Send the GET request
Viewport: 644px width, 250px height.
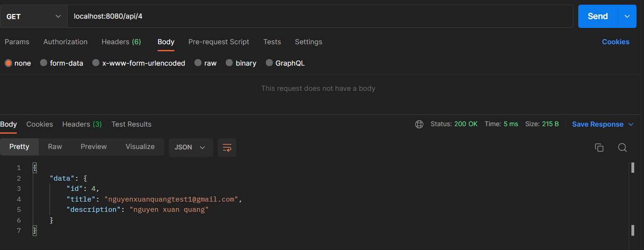[597, 16]
